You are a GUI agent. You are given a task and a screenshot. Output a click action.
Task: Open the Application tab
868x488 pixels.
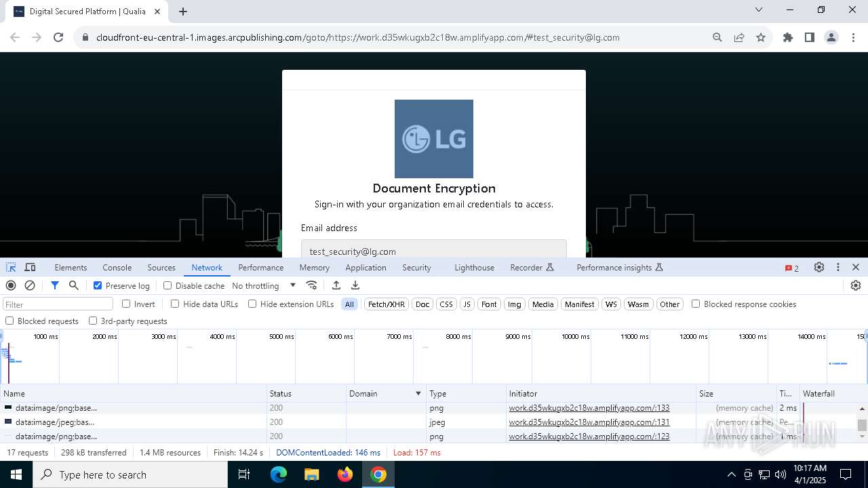[366, 268]
